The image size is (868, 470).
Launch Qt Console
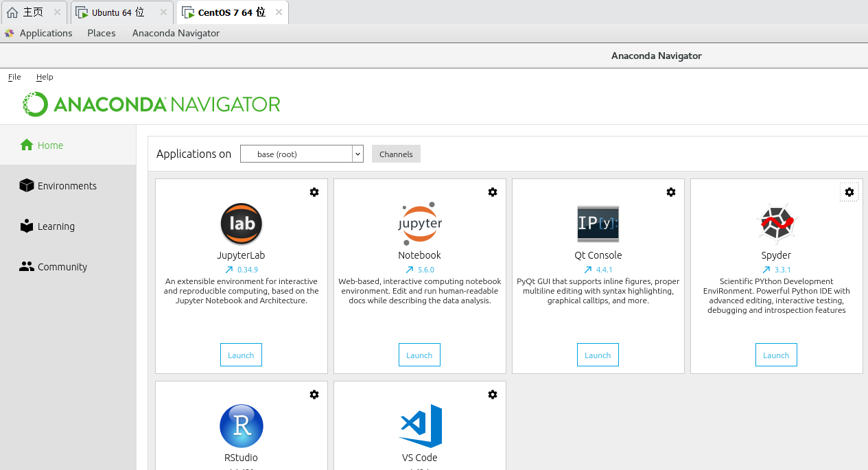(x=598, y=355)
